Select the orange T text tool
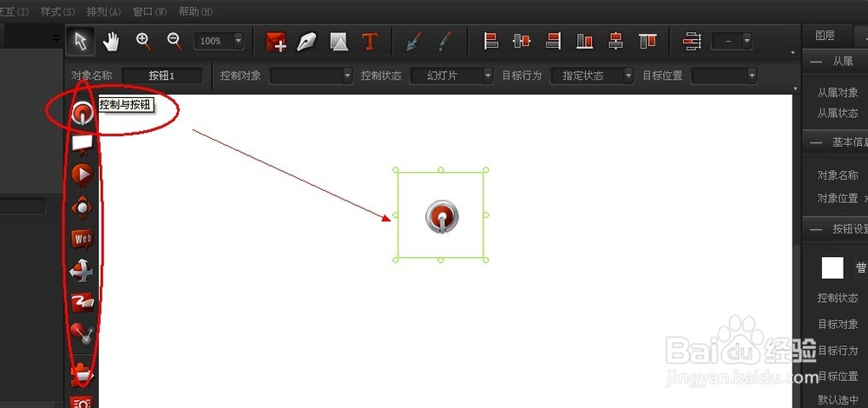This screenshot has height=408, width=868. tap(370, 42)
